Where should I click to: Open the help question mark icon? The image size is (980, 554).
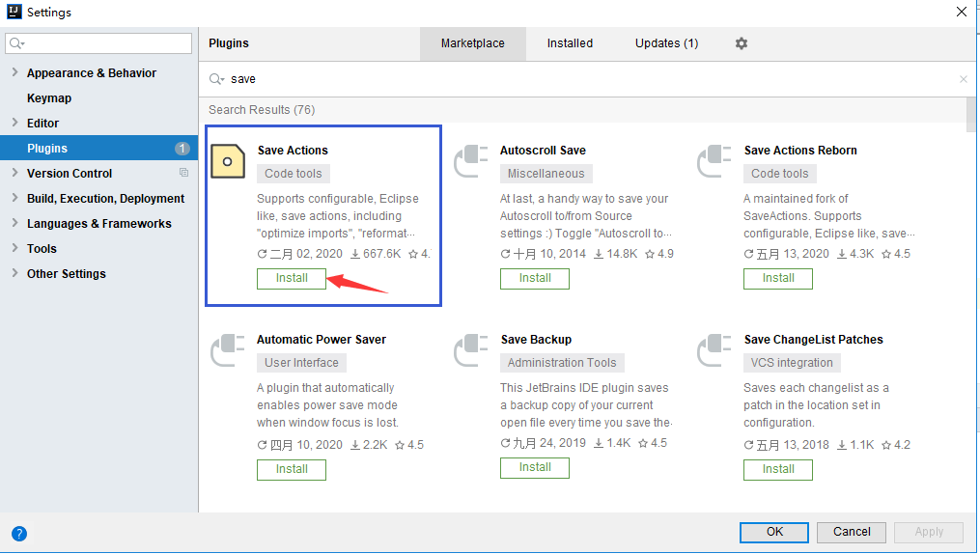[19, 534]
